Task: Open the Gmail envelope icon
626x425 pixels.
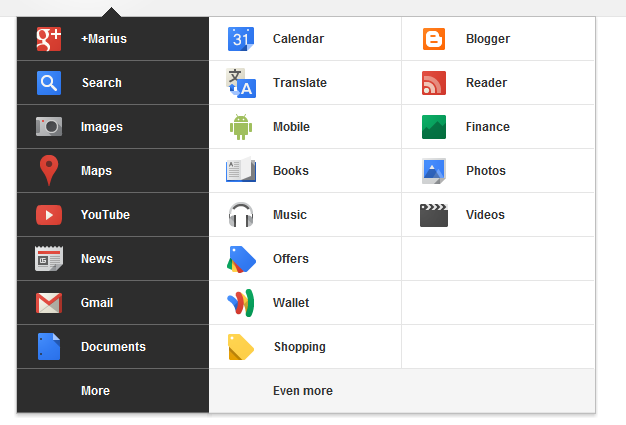Action: [49, 303]
